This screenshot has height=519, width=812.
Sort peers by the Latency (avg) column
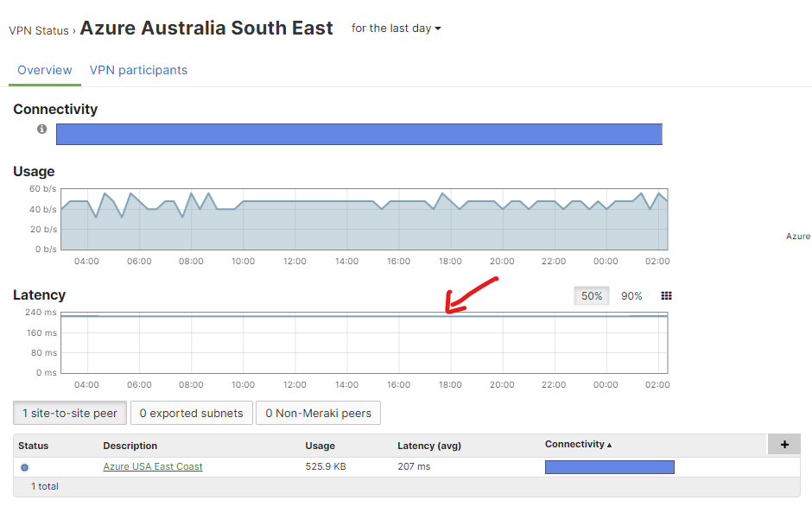[428, 446]
